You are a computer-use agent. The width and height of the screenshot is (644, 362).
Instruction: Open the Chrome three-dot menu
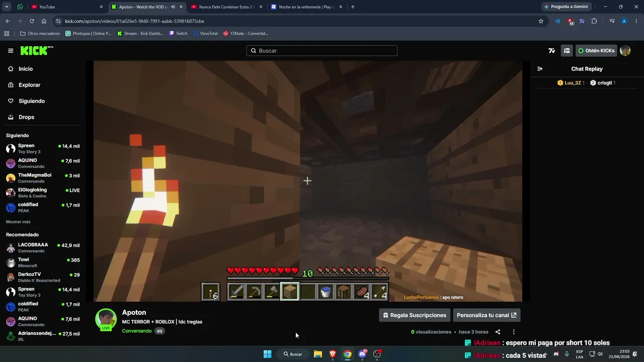pos(636,21)
